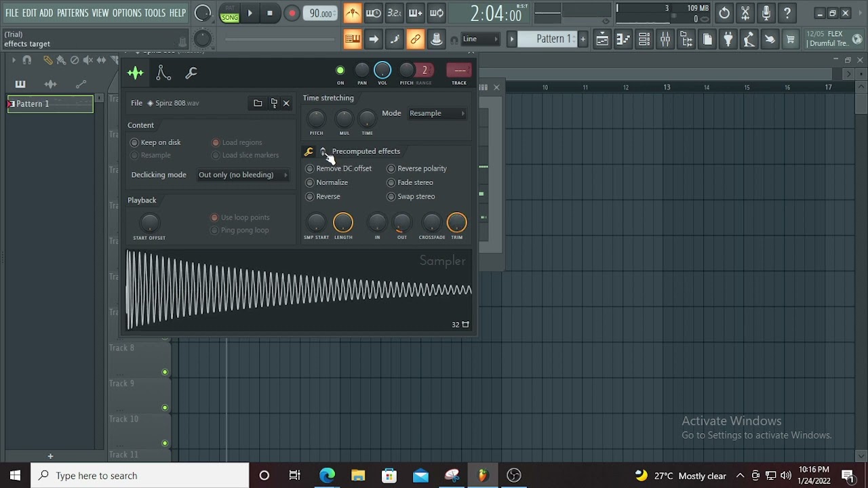Click the pitch RANGE value 2
Image resolution: width=868 pixels, height=488 pixels.
point(425,70)
